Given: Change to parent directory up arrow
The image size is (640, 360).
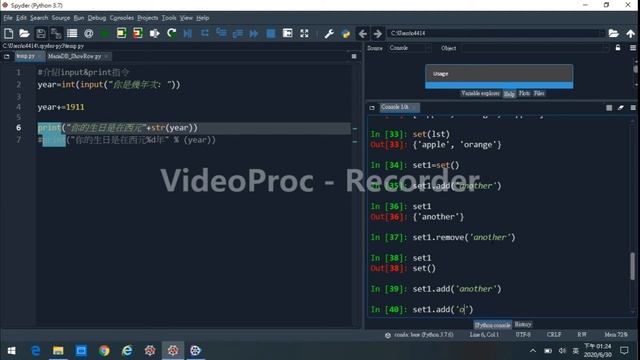Looking at the screenshot, I should click(631, 33).
